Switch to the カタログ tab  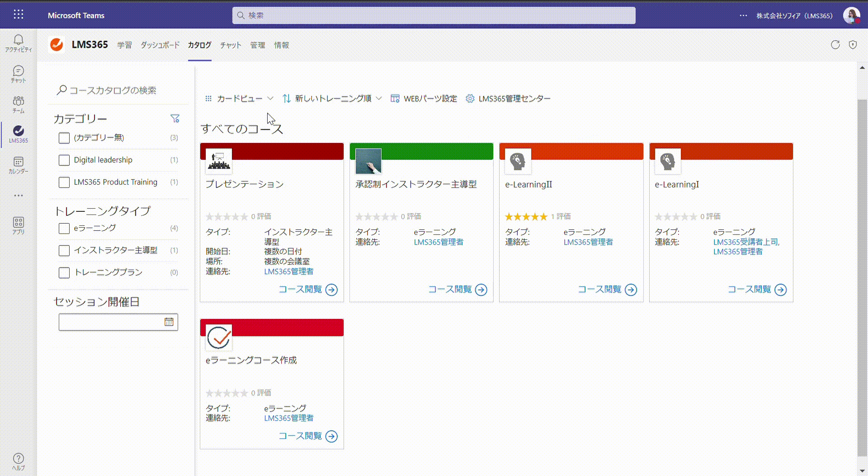(199, 45)
